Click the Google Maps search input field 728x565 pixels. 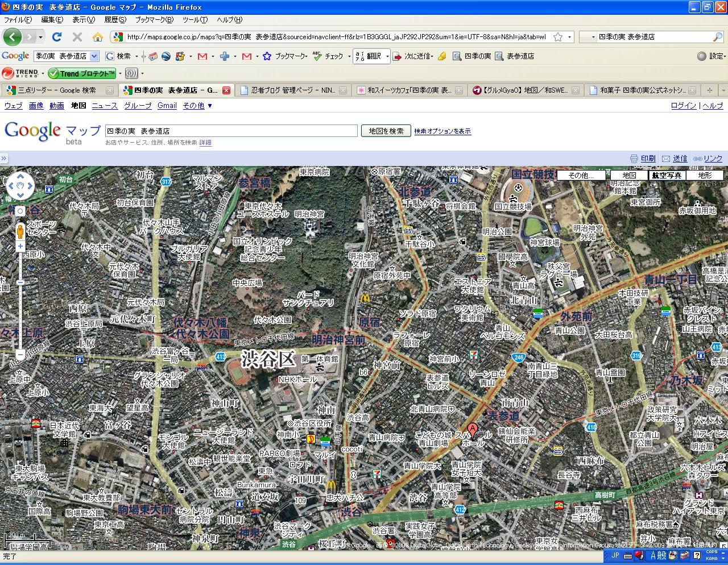pos(231,131)
